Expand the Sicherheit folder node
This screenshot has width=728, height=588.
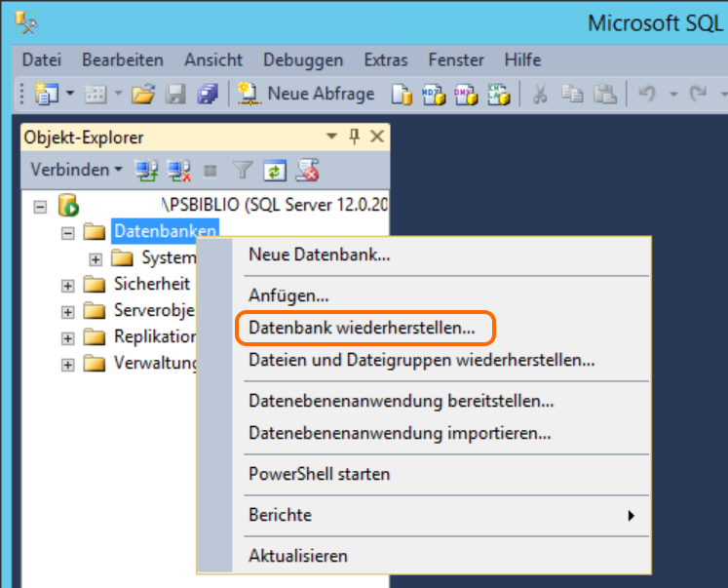click(x=67, y=286)
